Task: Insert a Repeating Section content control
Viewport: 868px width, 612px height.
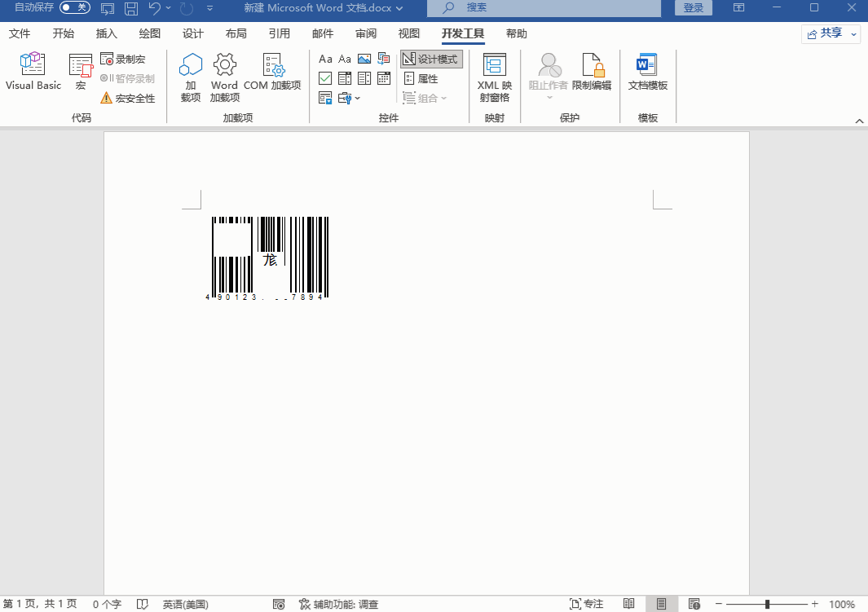Action: 325,98
